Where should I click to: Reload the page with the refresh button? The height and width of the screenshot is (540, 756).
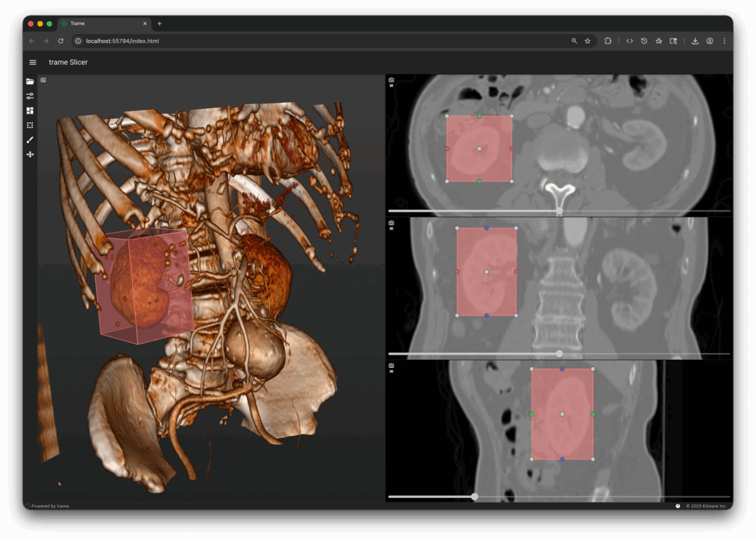point(61,41)
